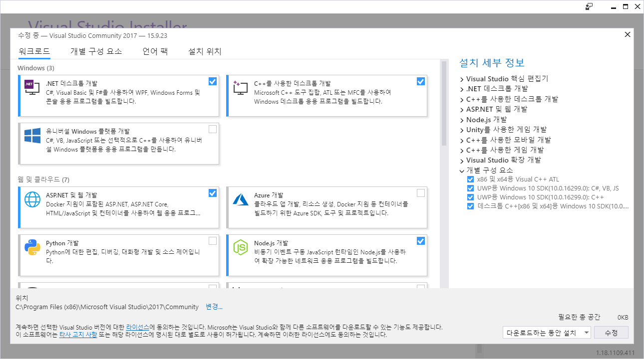Expand Node.js 개발 in details pane
Image resolution: width=644 pixels, height=359 pixels.
click(462, 120)
